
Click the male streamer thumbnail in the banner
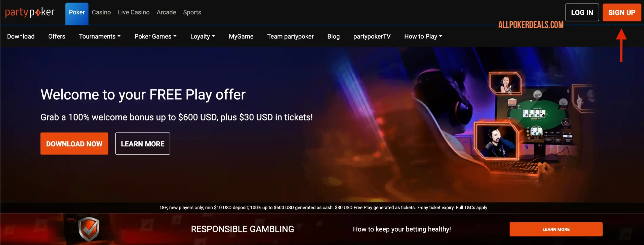coord(496,141)
